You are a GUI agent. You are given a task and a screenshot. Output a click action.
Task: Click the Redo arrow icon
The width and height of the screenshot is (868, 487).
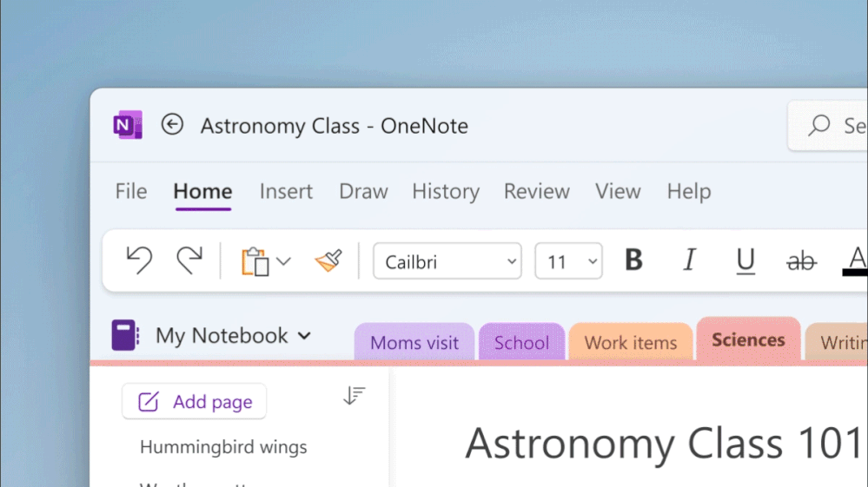[189, 260]
